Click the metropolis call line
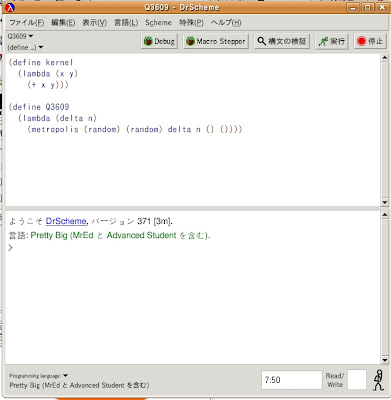The width and height of the screenshot is (391, 400). tap(135, 129)
